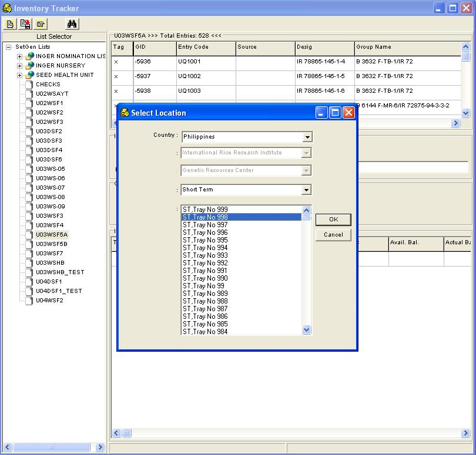Click the IR 78865-145-1-4 designation cell
The image size is (476, 455).
click(325, 63)
